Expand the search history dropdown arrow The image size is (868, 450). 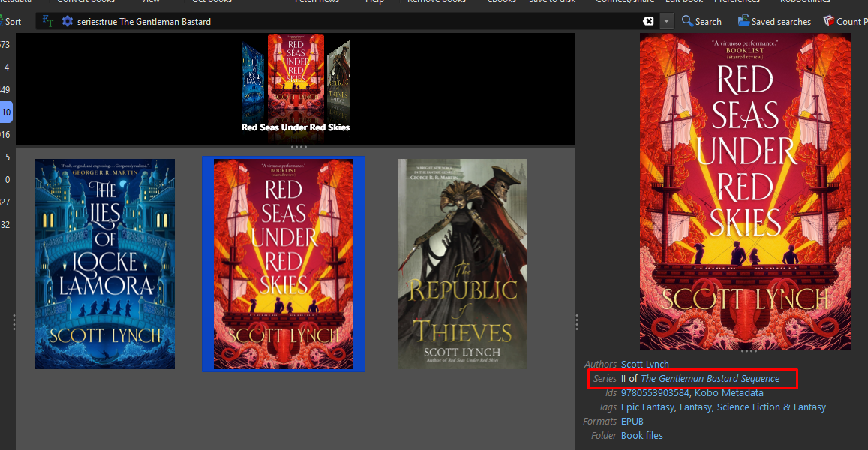(666, 21)
